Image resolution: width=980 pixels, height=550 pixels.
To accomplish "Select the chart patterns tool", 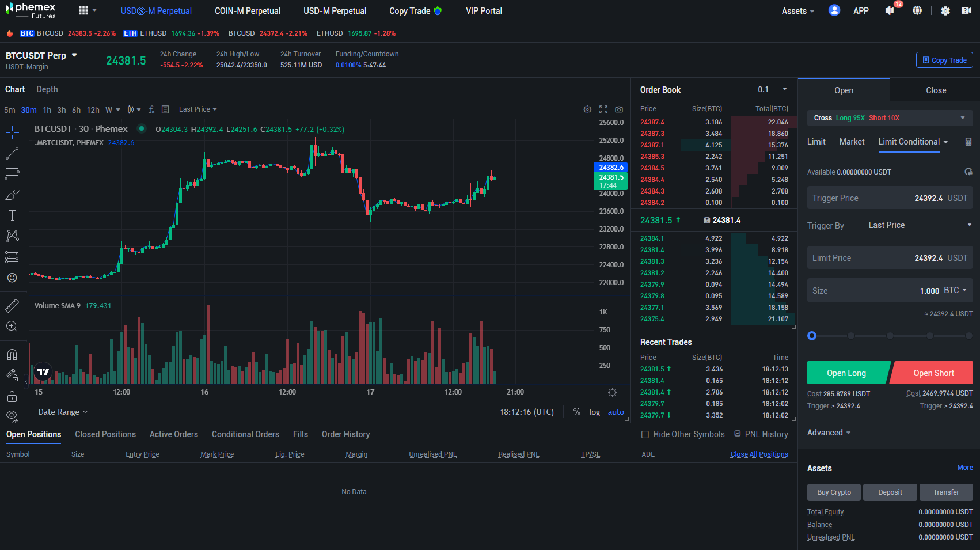I will pos(12,236).
